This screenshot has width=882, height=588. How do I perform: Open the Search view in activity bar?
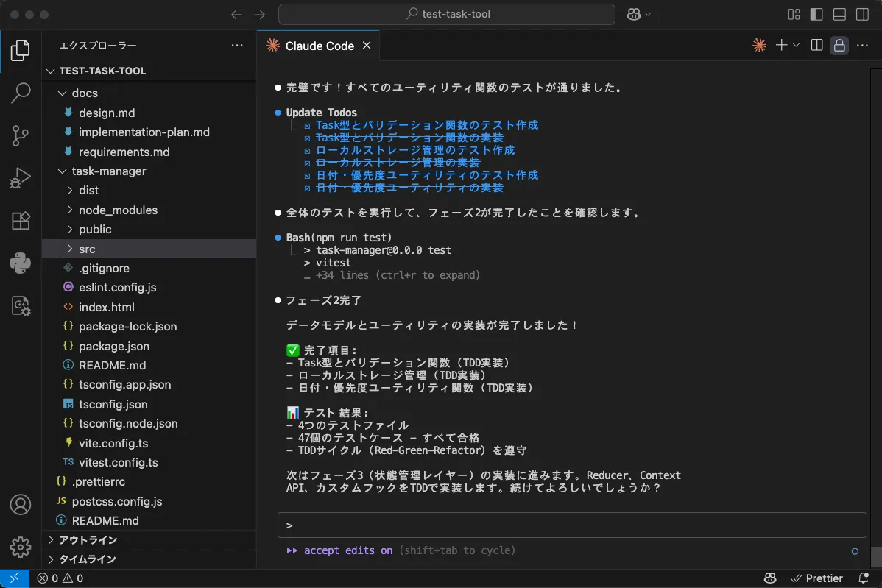[21, 93]
